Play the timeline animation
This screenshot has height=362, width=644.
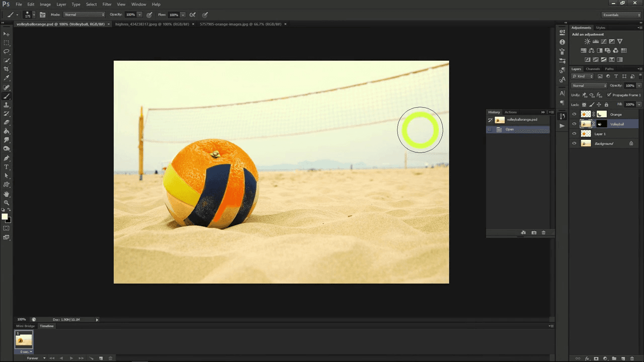point(71,358)
